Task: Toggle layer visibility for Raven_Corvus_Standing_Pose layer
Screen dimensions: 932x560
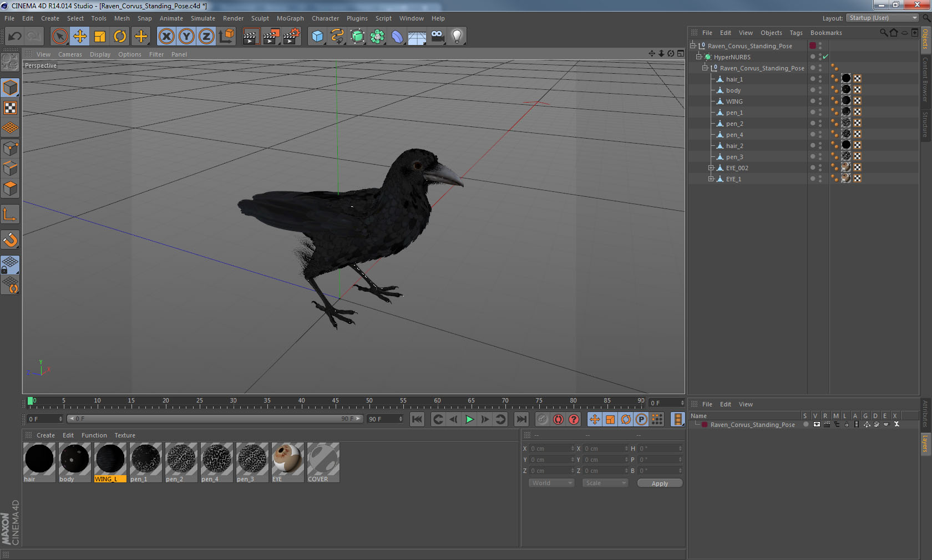Action: pos(817,424)
